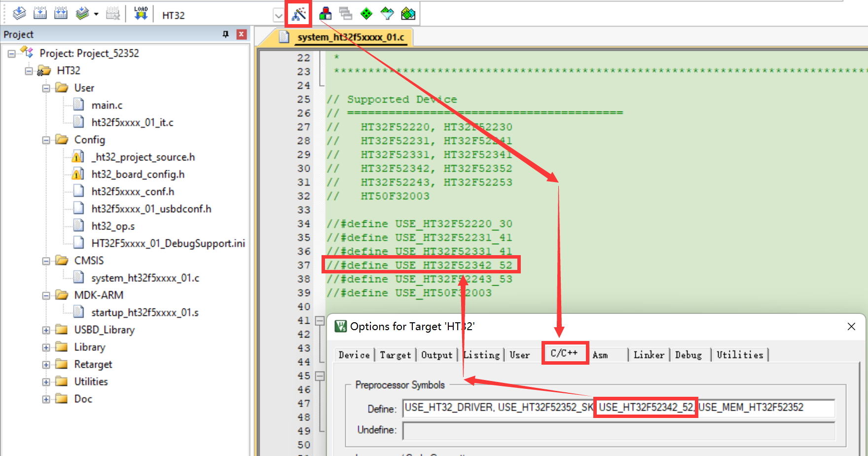
Task: Pin the Project panel with pushpin icon
Action: (226, 34)
